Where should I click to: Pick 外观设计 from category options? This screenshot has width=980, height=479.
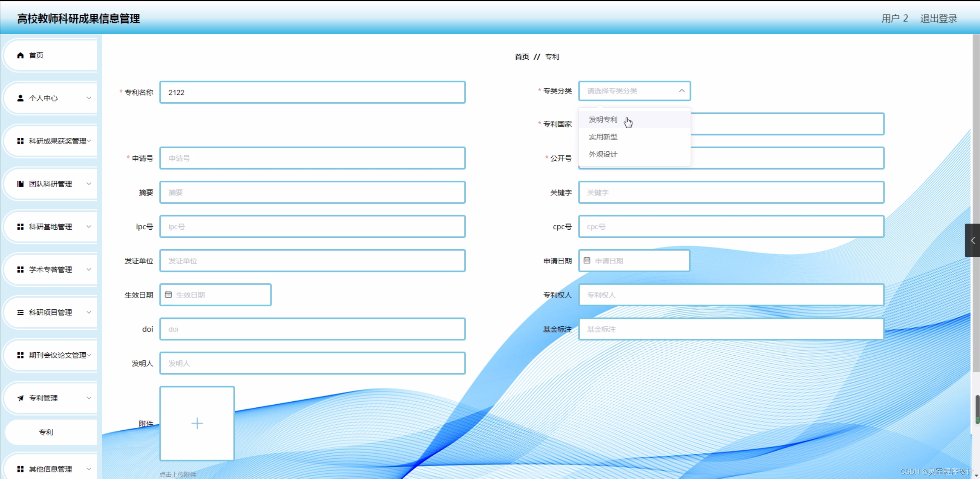coord(603,154)
